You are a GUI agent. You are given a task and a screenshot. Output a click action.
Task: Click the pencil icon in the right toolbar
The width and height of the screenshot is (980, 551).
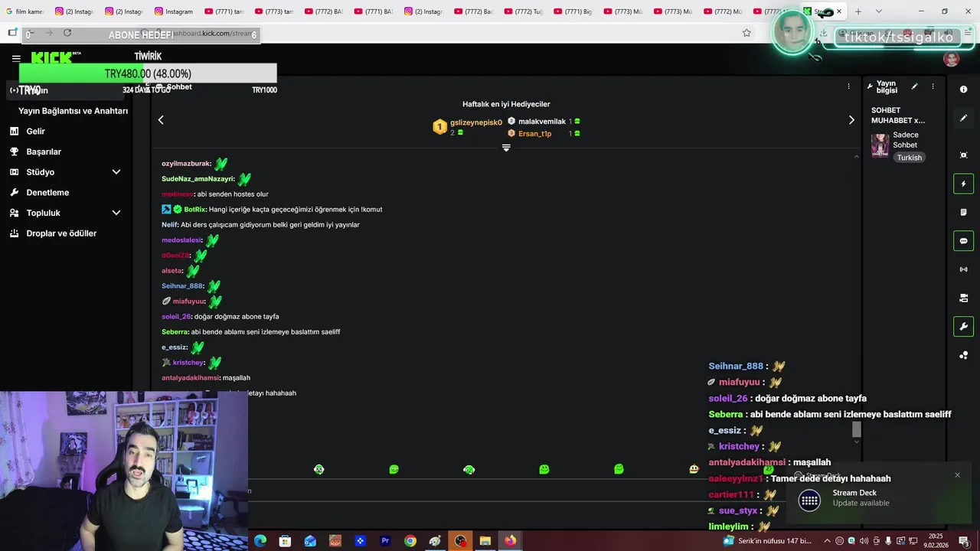click(x=963, y=119)
